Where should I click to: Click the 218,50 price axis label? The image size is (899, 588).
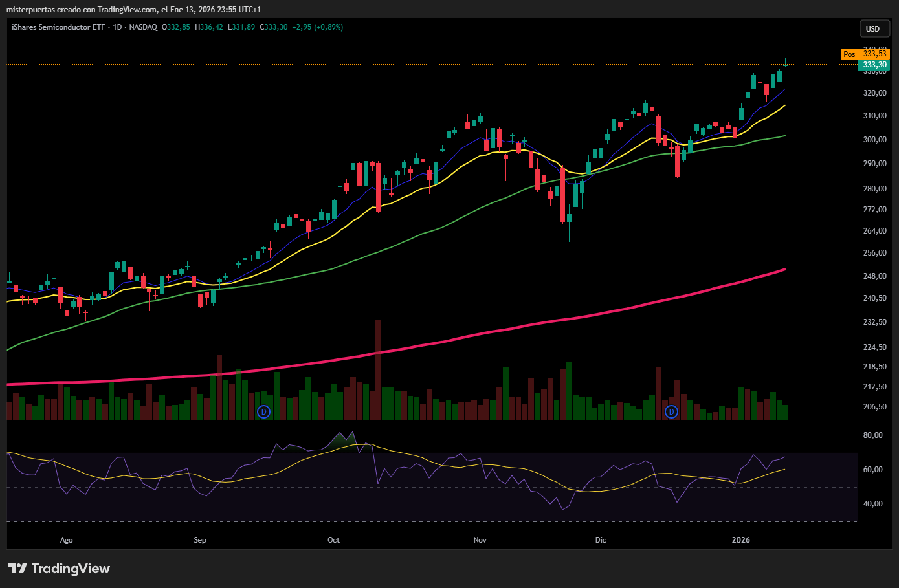pyautogui.click(x=874, y=367)
